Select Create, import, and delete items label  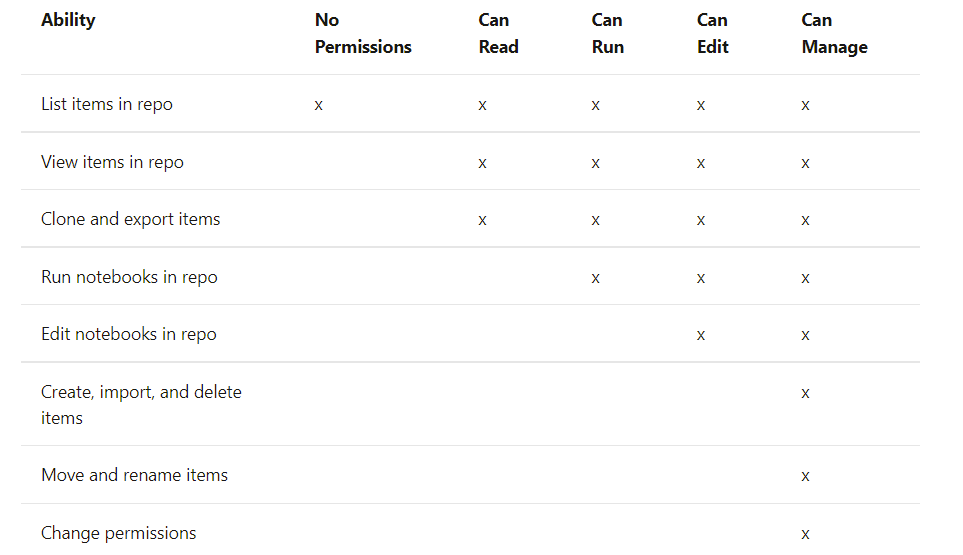point(141,405)
